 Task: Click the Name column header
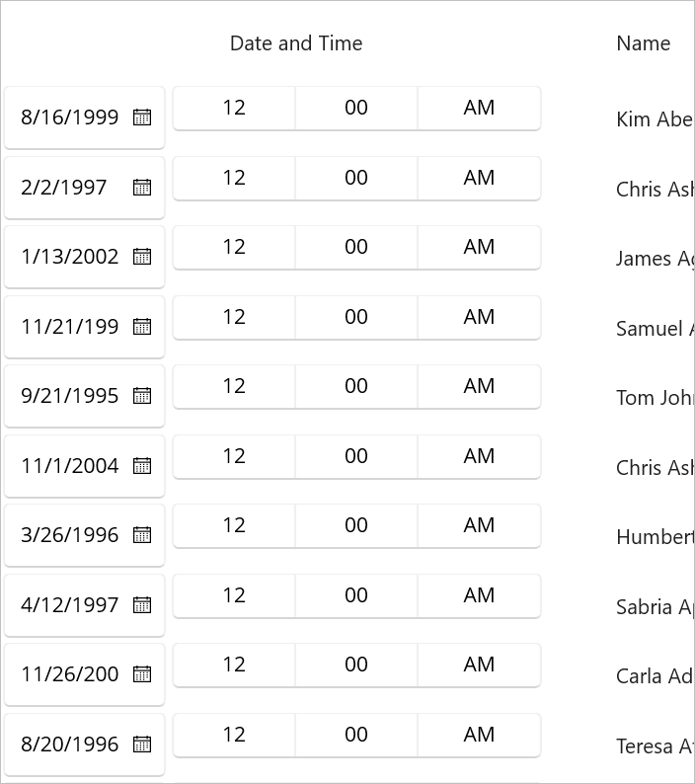[643, 43]
